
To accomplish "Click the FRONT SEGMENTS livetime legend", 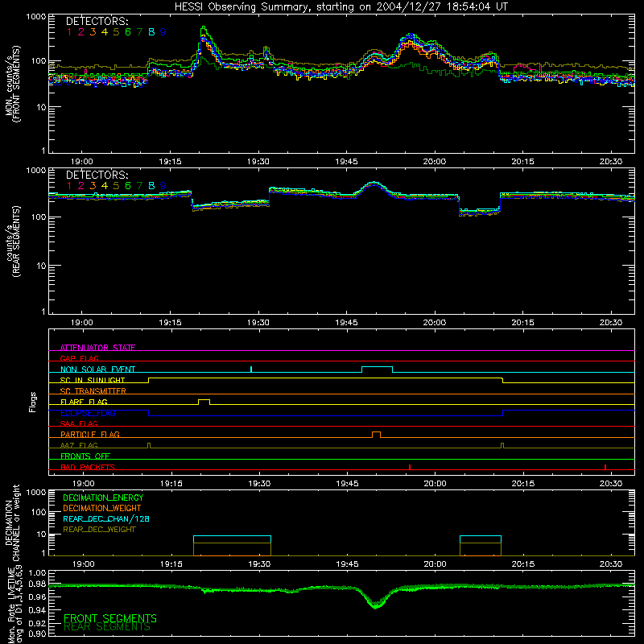I will pyautogui.click(x=110, y=618).
